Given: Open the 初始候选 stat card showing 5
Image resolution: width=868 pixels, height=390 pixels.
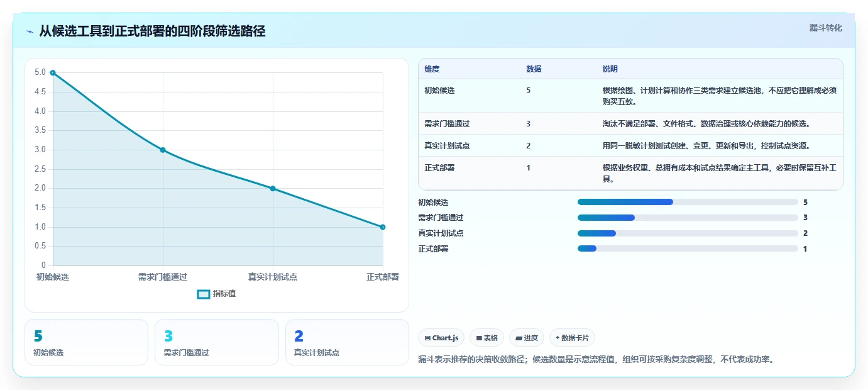Looking at the screenshot, I should coord(86,342).
